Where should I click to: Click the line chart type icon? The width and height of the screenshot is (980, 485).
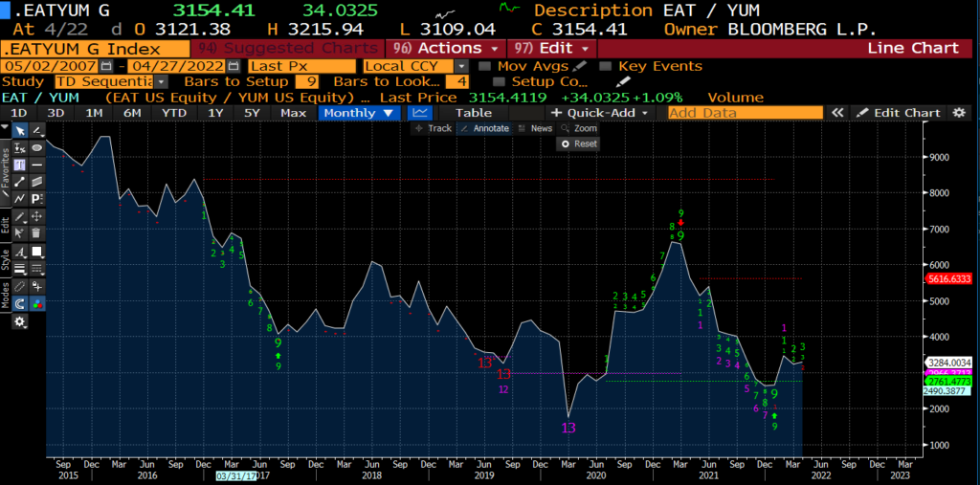coord(421,113)
